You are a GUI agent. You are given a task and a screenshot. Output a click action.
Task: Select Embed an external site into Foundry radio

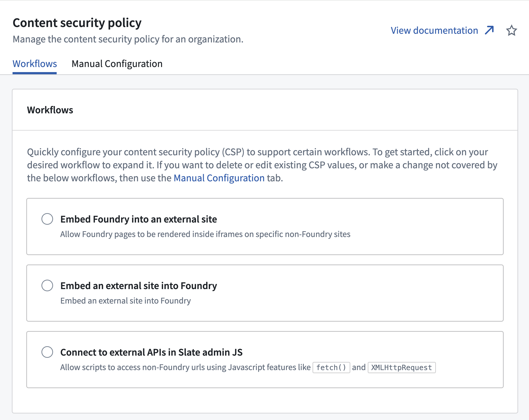pos(47,285)
